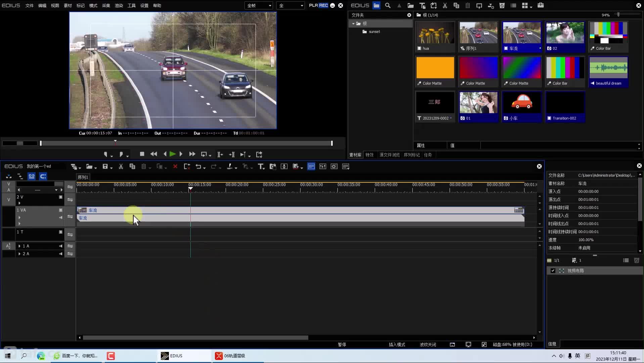This screenshot has width=644, height=363.
Task: Click the fast forward button
Action: coord(192,154)
